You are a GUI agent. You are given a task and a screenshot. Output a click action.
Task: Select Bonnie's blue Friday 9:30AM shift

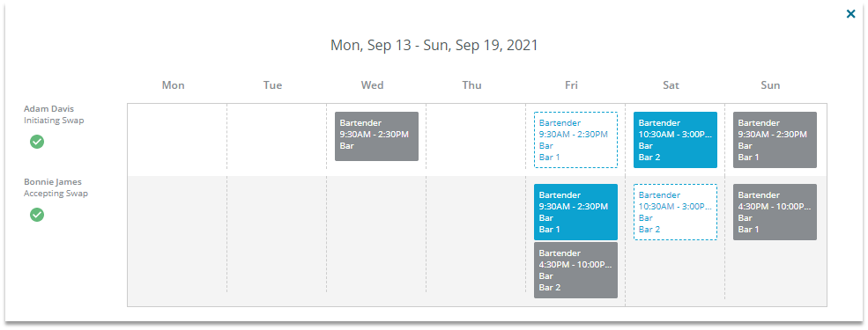point(575,212)
